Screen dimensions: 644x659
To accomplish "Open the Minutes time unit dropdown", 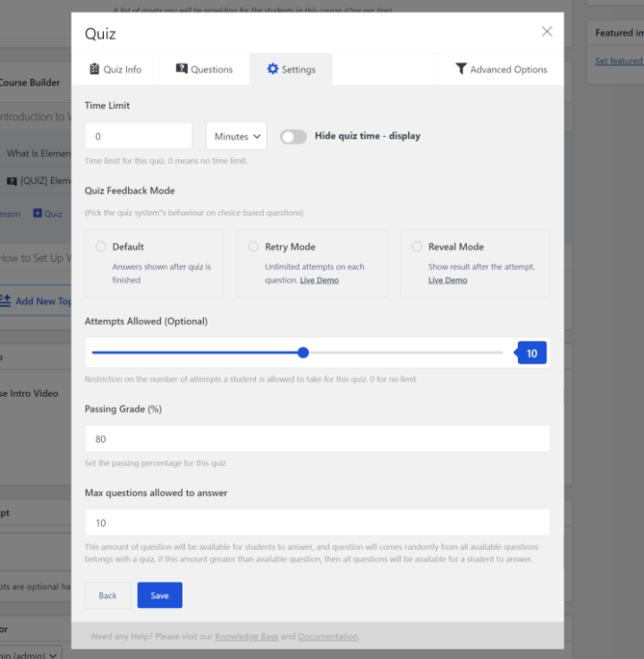I will click(236, 136).
